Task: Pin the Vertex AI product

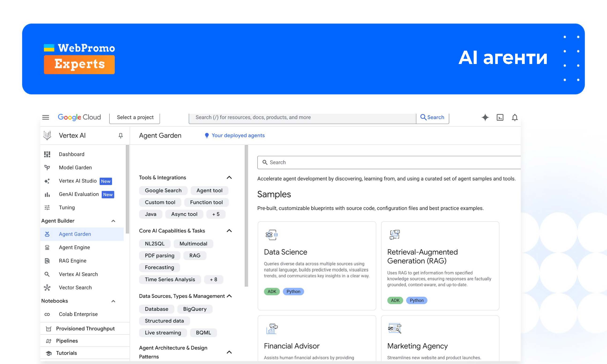Action: tap(120, 135)
